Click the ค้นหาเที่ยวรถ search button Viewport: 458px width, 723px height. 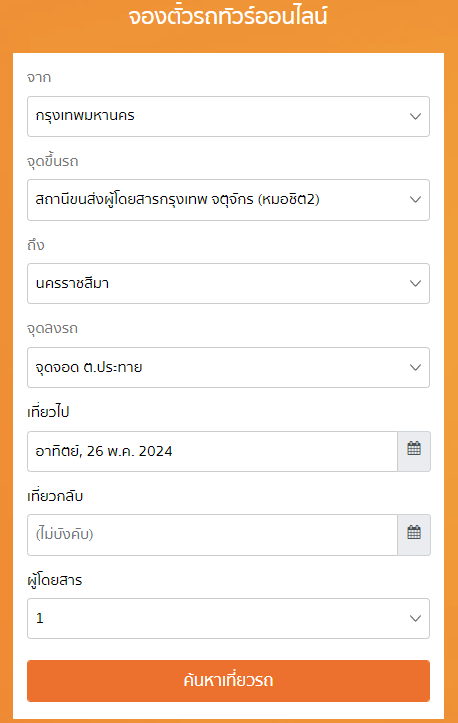pyautogui.click(x=228, y=681)
